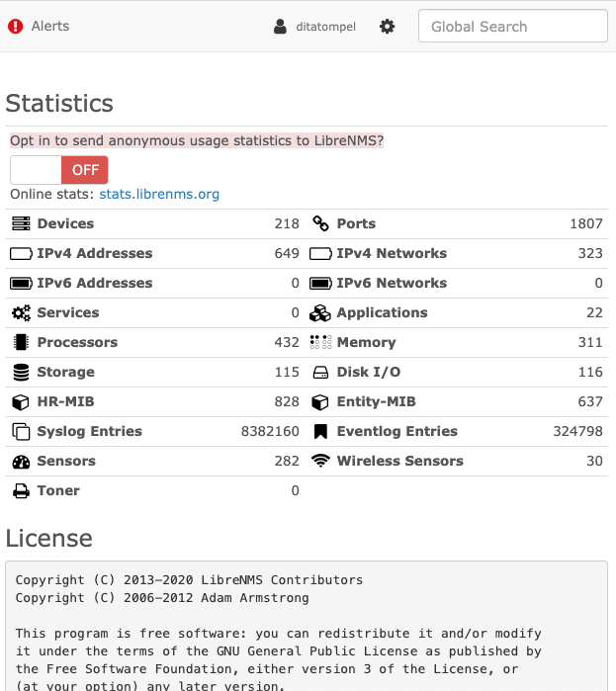Click the IPv6 Networks icon
The height and width of the screenshot is (691, 616).
[320, 283]
